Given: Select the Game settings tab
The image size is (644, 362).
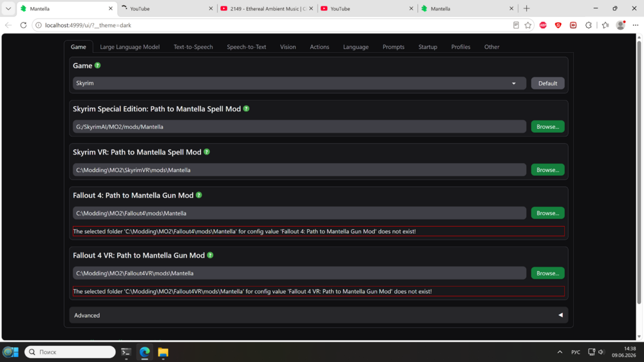Looking at the screenshot, I should (79, 47).
